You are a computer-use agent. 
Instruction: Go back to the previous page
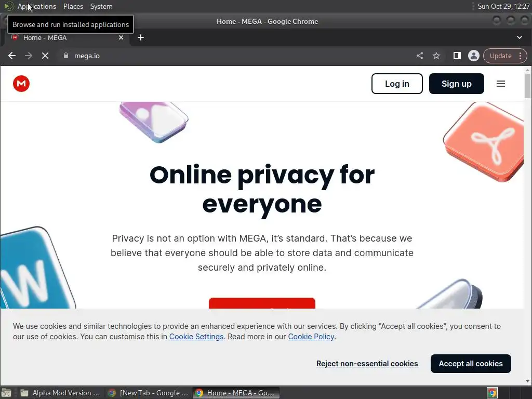(12, 56)
